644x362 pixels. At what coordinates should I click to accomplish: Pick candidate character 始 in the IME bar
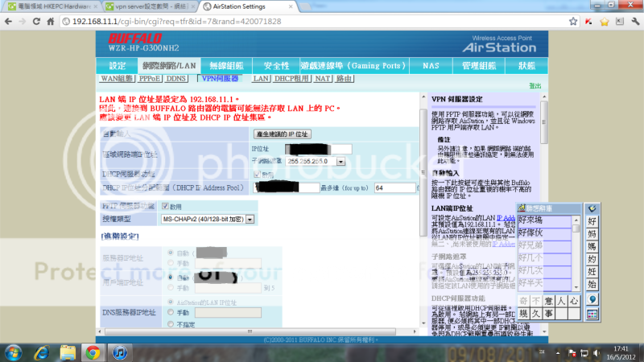592,285
